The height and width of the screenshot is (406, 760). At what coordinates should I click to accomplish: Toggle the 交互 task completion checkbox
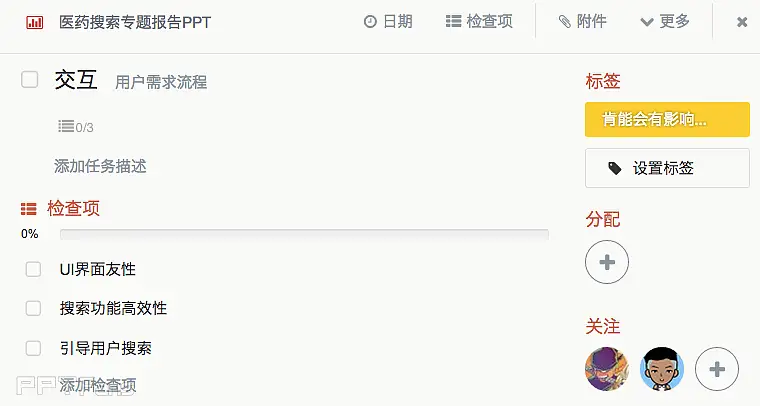tap(30, 79)
